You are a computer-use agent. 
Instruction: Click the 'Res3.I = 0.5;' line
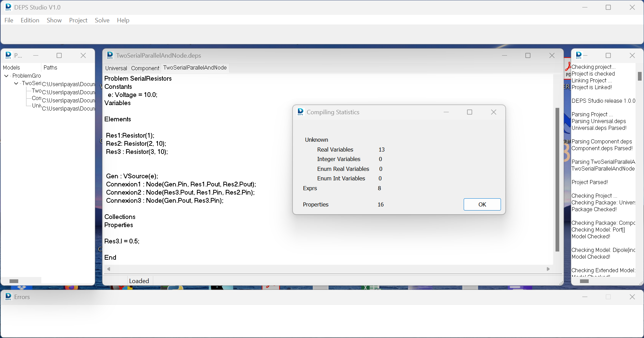click(x=122, y=241)
